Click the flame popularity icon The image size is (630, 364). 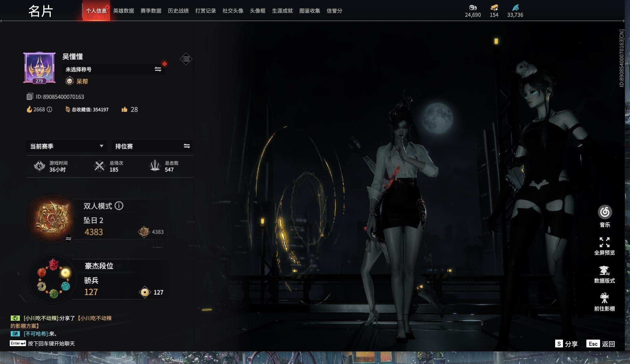click(29, 109)
